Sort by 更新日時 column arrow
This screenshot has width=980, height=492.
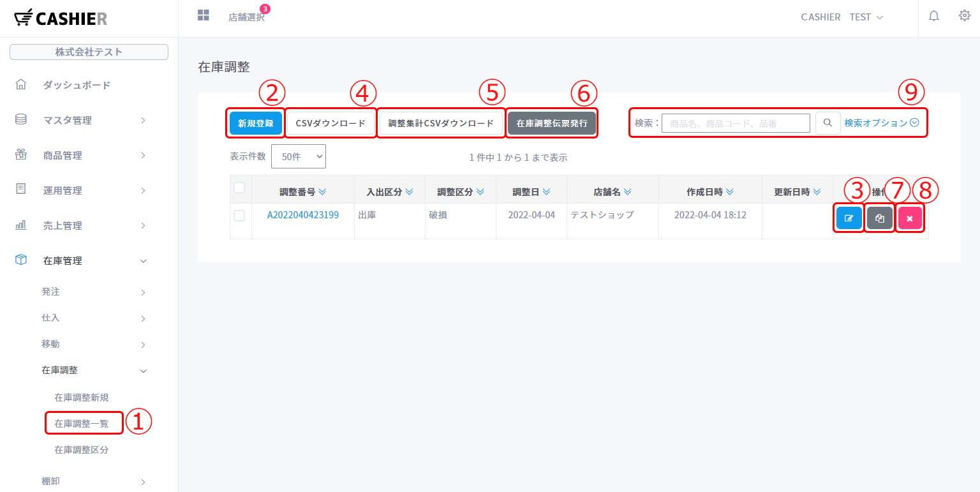[x=817, y=191]
